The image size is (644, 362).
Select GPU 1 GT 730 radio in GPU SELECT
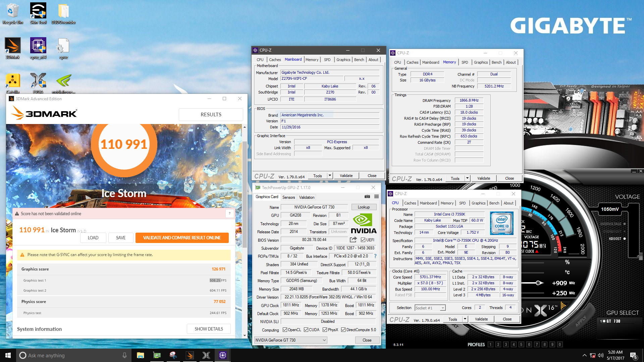pyautogui.click(x=604, y=321)
